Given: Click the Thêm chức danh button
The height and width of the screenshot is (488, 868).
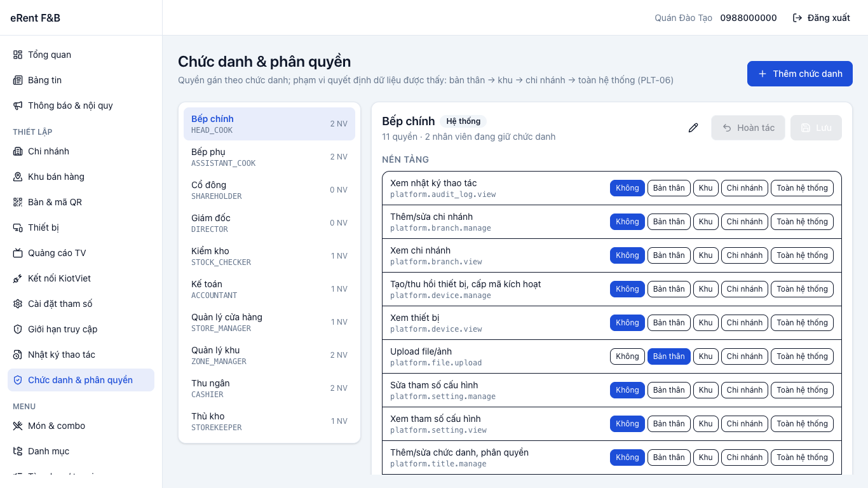Looking at the screenshot, I should tap(800, 74).
